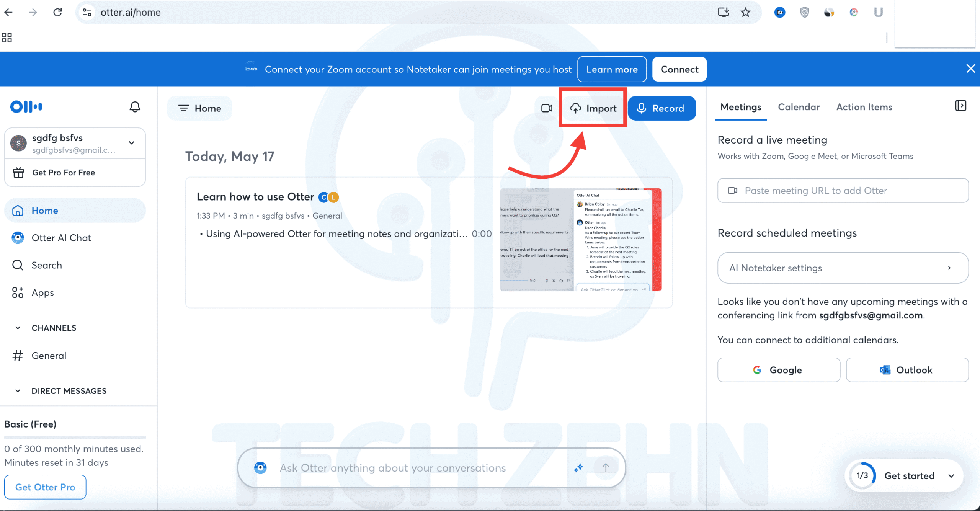Click the black and orange circle extension icon

(829, 13)
